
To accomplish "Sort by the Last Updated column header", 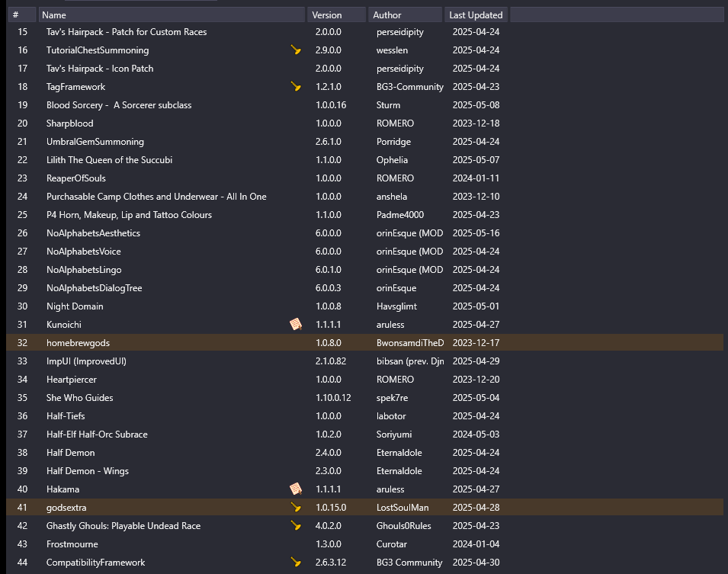I will coord(476,14).
